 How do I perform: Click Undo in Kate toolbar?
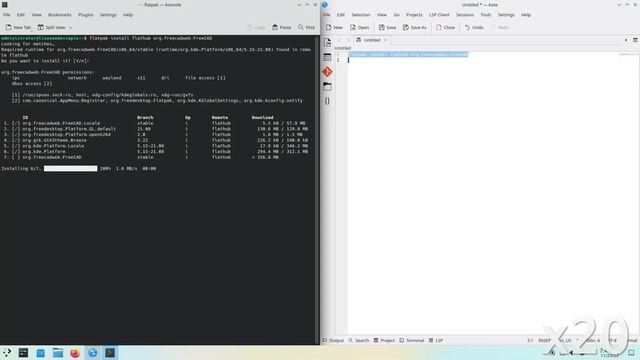coord(474,27)
